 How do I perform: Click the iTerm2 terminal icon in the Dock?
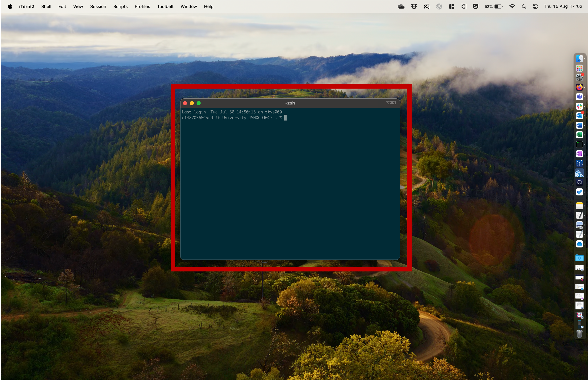pyautogui.click(x=579, y=144)
